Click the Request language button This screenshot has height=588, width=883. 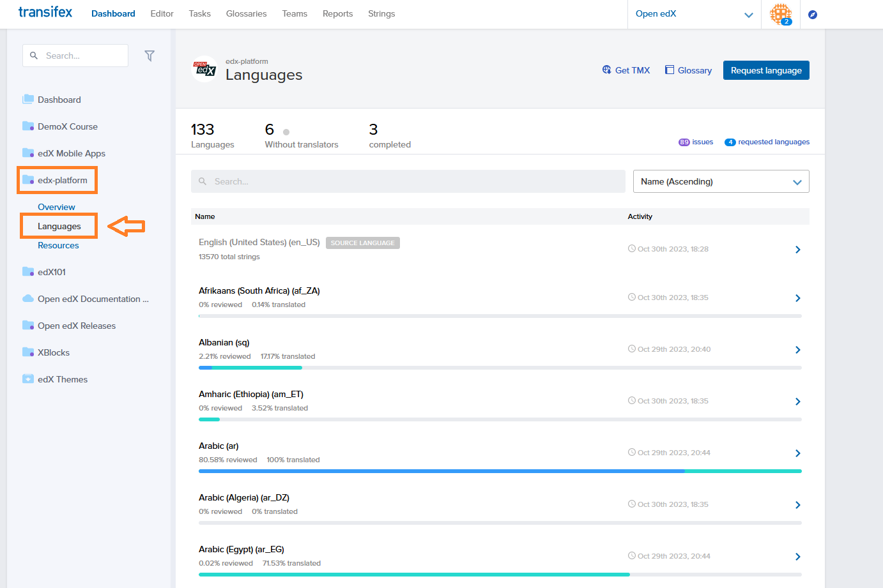point(765,70)
